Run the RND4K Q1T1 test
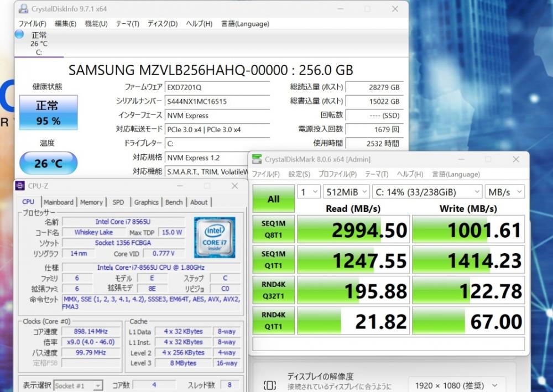553x392 pixels. pos(273,321)
